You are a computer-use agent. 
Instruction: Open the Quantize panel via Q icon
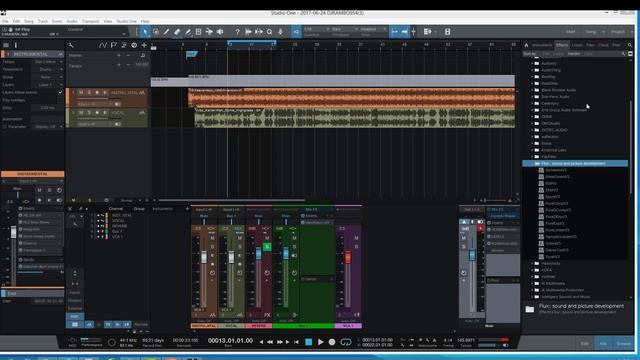pyautogui.click(x=269, y=31)
